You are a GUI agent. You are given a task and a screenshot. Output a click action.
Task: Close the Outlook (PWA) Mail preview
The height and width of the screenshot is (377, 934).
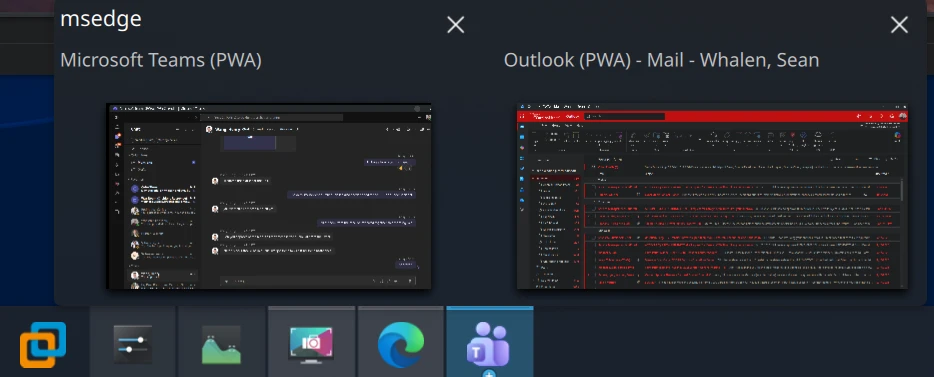coord(899,24)
